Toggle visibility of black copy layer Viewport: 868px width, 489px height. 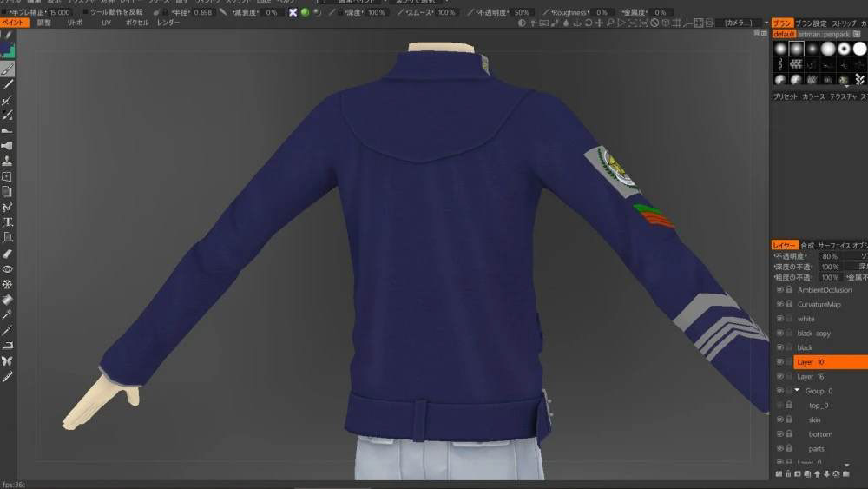(x=780, y=333)
